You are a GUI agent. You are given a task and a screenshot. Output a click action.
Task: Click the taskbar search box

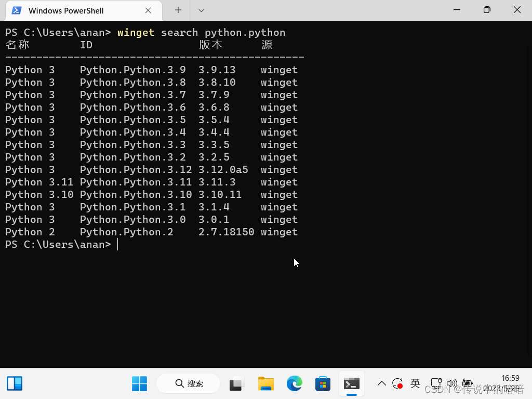pos(189,384)
